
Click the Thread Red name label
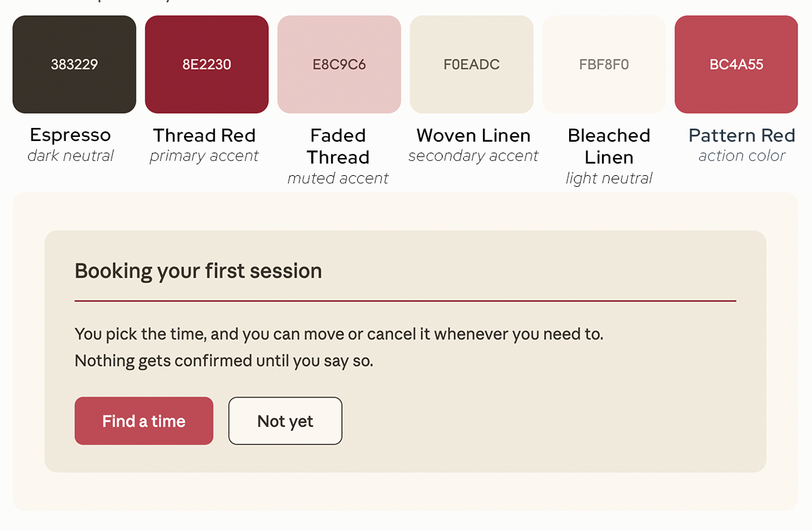[204, 135]
